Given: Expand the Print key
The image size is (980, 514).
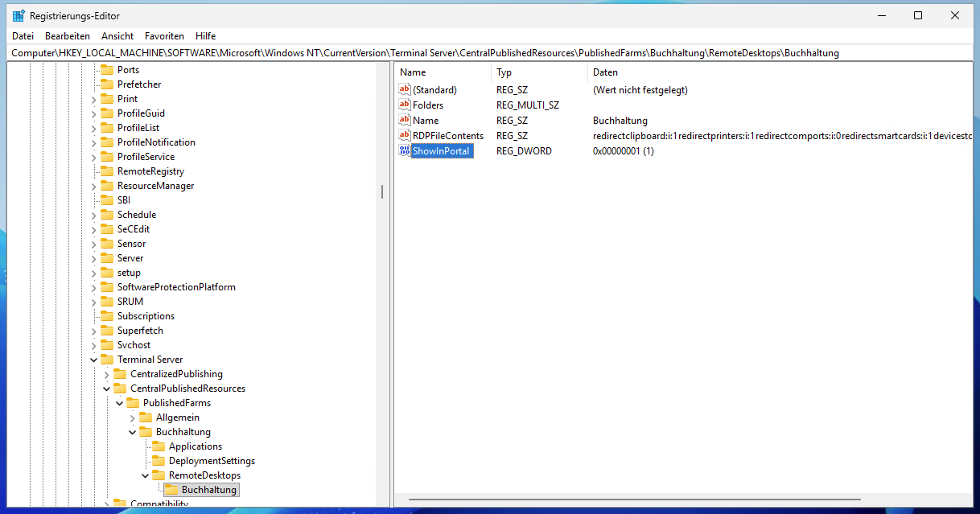Looking at the screenshot, I should pos(93,99).
